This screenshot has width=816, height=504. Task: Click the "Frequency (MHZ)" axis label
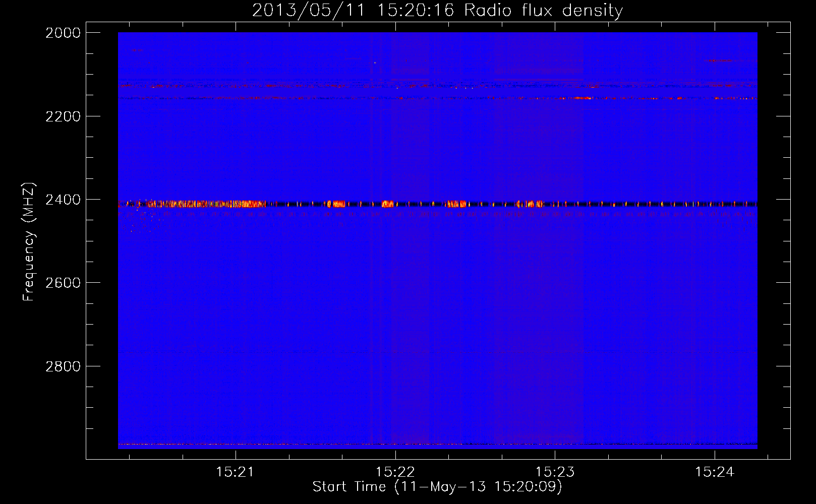pos(29,242)
